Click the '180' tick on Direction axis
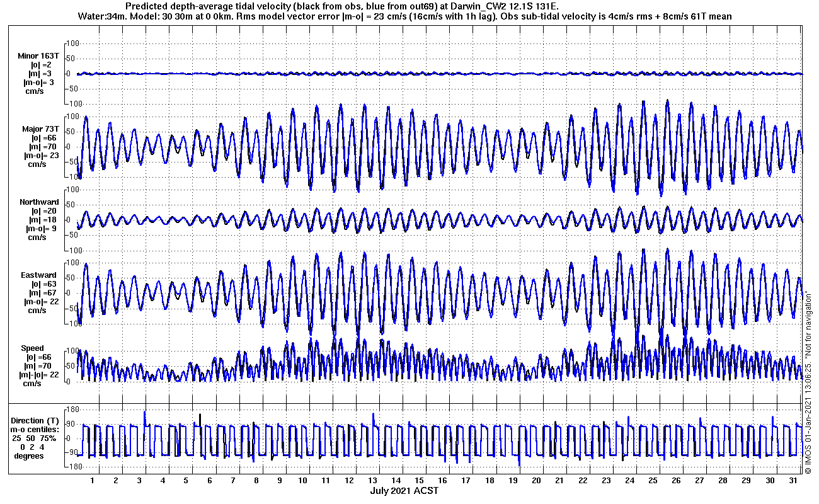Image resolution: width=819 pixels, height=504 pixels. click(x=72, y=410)
